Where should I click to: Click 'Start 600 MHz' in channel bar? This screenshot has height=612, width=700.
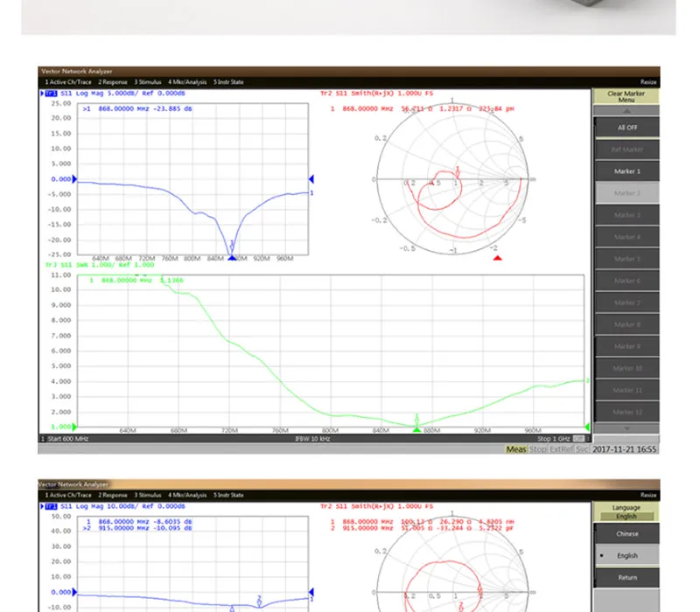pos(67,439)
